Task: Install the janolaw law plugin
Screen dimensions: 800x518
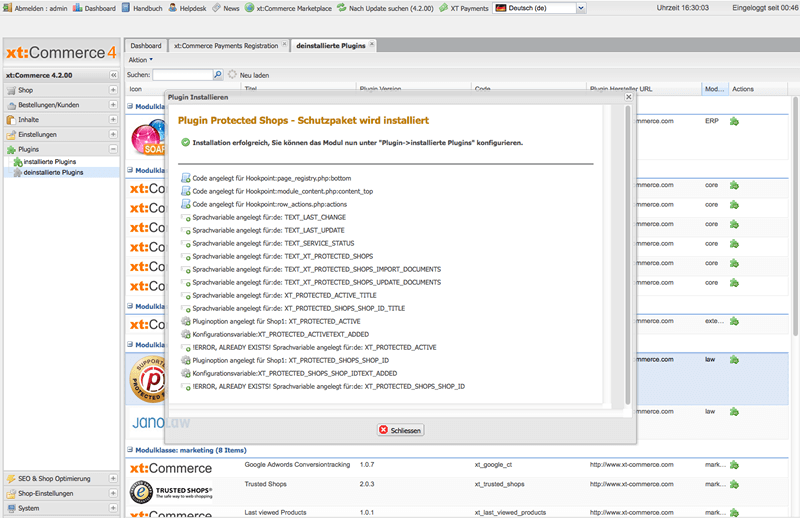Action: pyautogui.click(x=734, y=411)
